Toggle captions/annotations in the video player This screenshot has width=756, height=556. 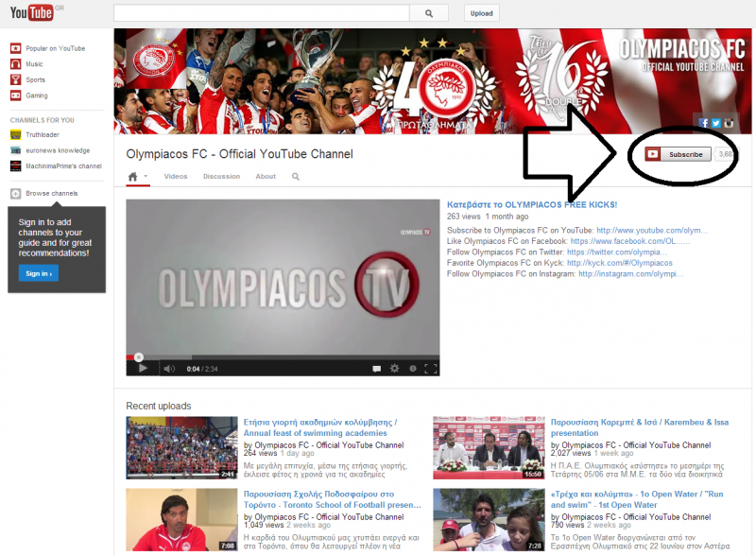(x=376, y=369)
